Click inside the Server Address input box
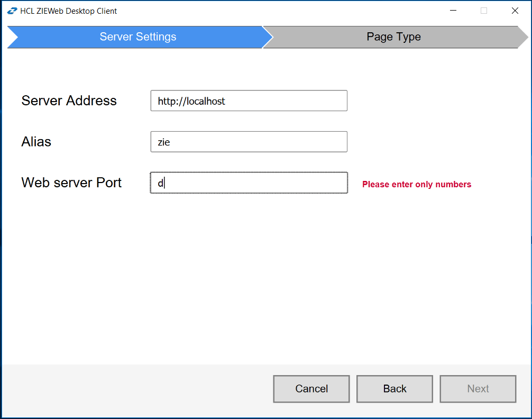 [x=249, y=101]
